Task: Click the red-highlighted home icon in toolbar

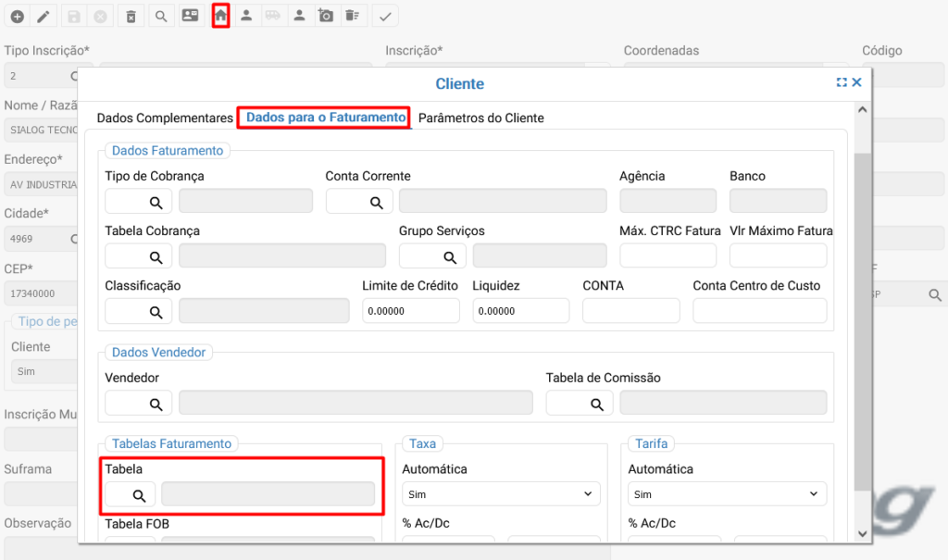Action: [220, 16]
